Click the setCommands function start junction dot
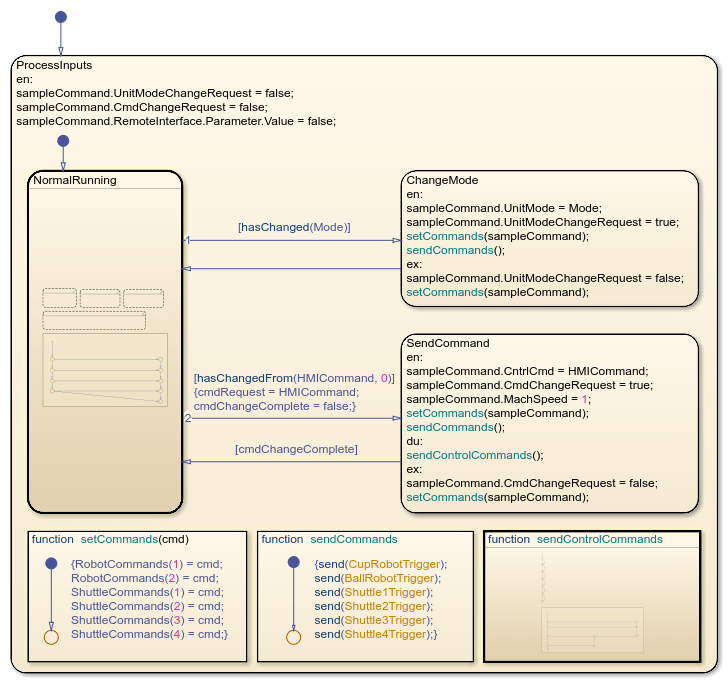Image resolution: width=728 pixels, height=683 pixels. pos(50,564)
